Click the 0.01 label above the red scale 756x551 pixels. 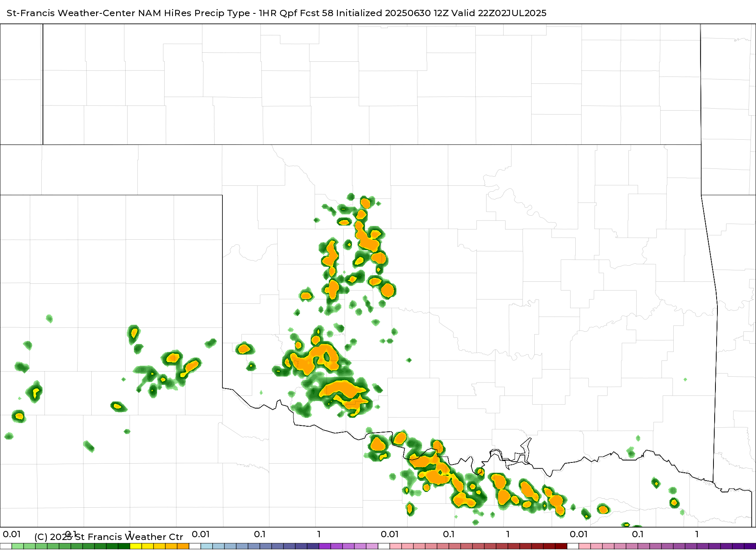tap(390, 534)
